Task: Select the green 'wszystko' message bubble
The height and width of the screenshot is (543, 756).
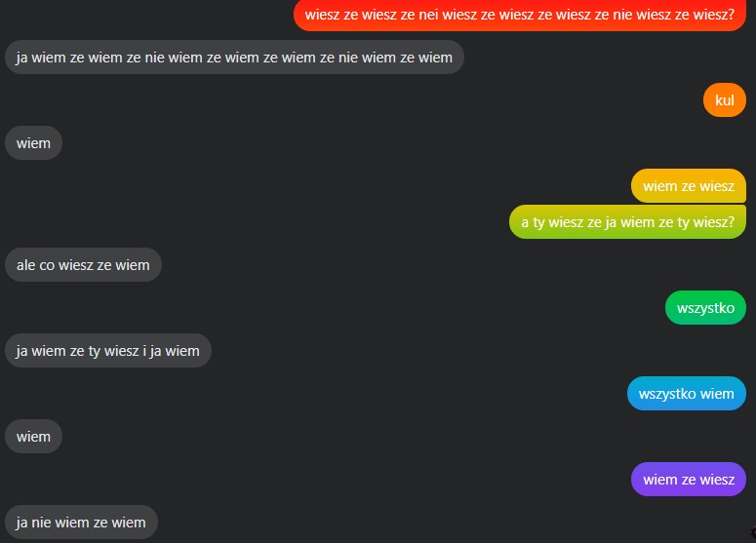Action: point(705,308)
